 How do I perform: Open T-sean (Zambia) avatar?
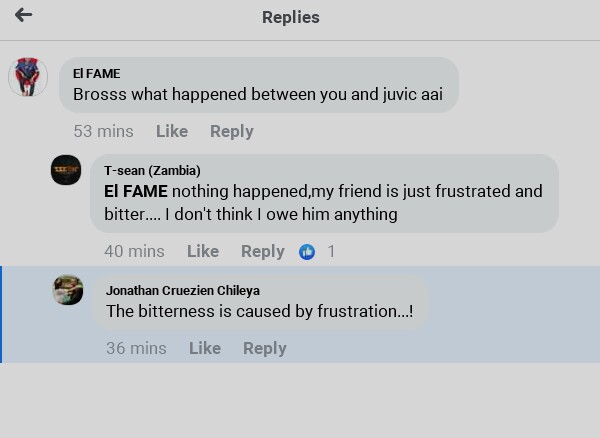[x=66, y=170]
